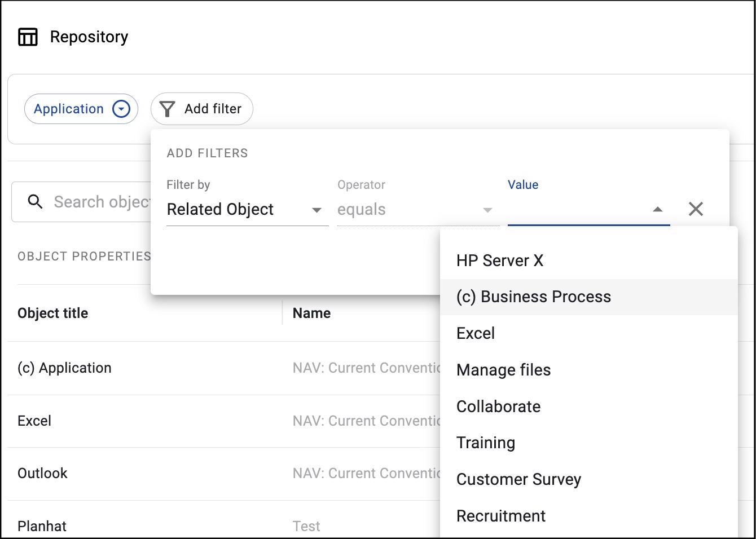Choose Excel in the value dropdown list
The height and width of the screenshot is (539, 756).
pyautogui.click(x=588, y=333)
